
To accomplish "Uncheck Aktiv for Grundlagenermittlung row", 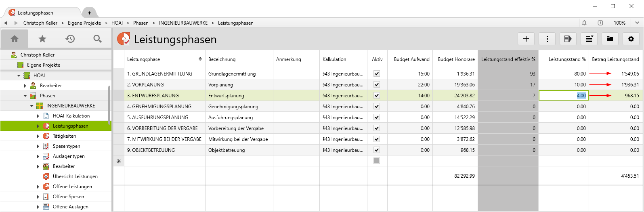I will [377, 74].
